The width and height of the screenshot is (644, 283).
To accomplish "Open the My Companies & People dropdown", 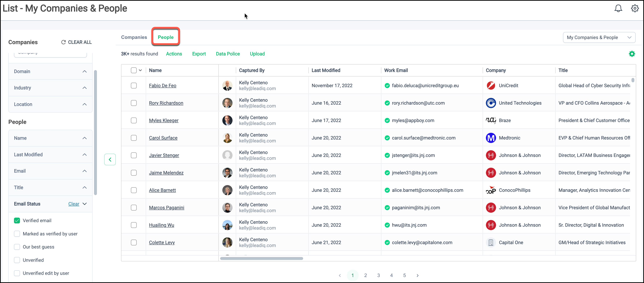I will [599, 37].
